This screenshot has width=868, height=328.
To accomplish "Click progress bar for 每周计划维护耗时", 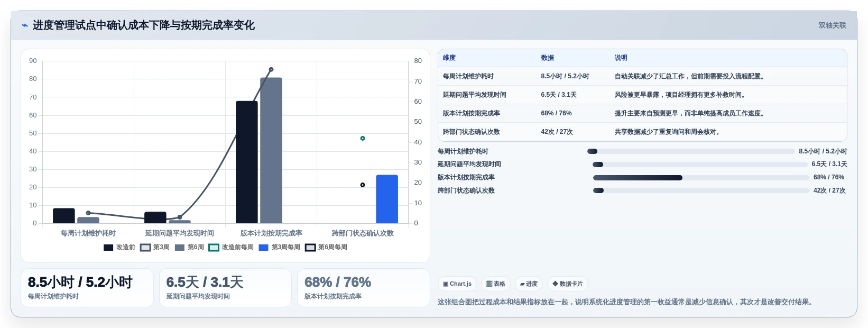I will tap(691, 151).
